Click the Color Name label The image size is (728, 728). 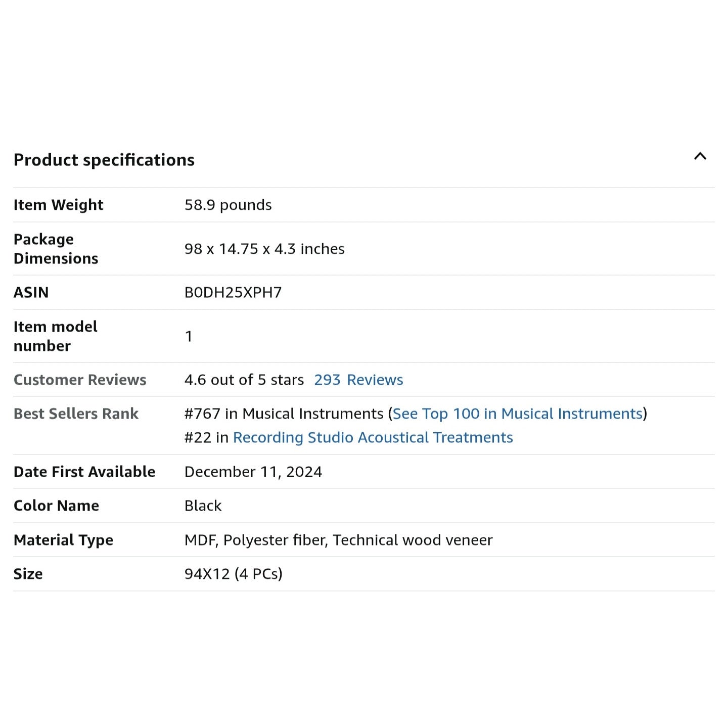pyautogui.click(x=57, y=506)
